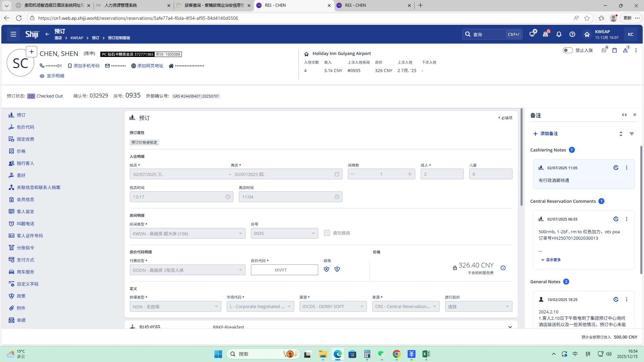The width and height of the screenshot is (644, 362).
Task: Check the 请勿换房 checkbox
Action: pyautogui.click(x=327, y=233)
